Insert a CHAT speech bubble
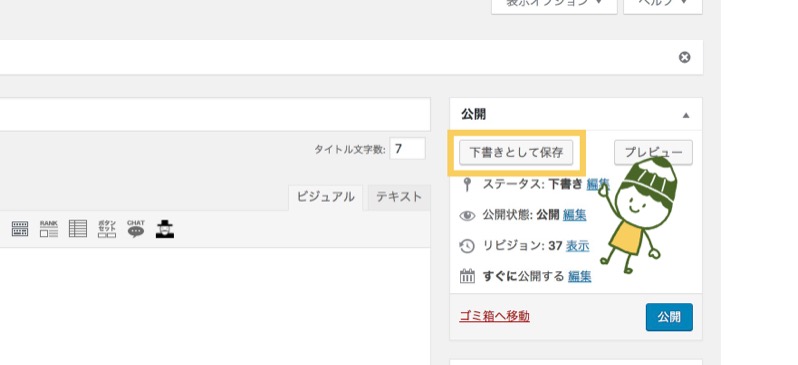This screenshot has width=798, height=365. click(136, 229)
